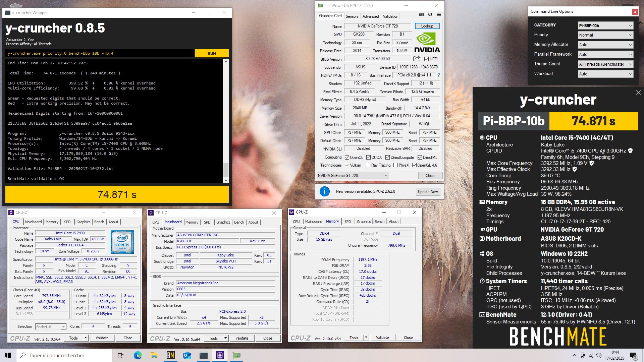This screenshot has width=644, height=362.
Task: Click the Windows Start button
Action: (x=8, y=355)
